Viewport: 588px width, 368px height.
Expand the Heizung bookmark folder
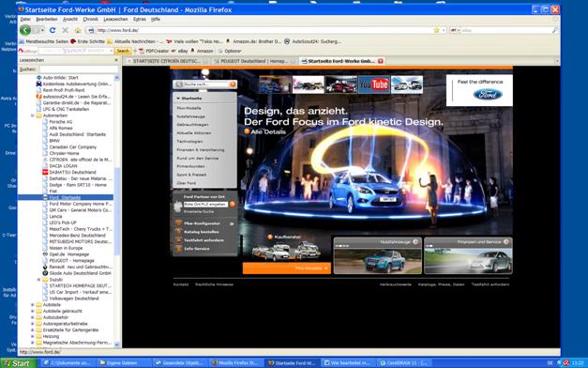pos(33,336)
